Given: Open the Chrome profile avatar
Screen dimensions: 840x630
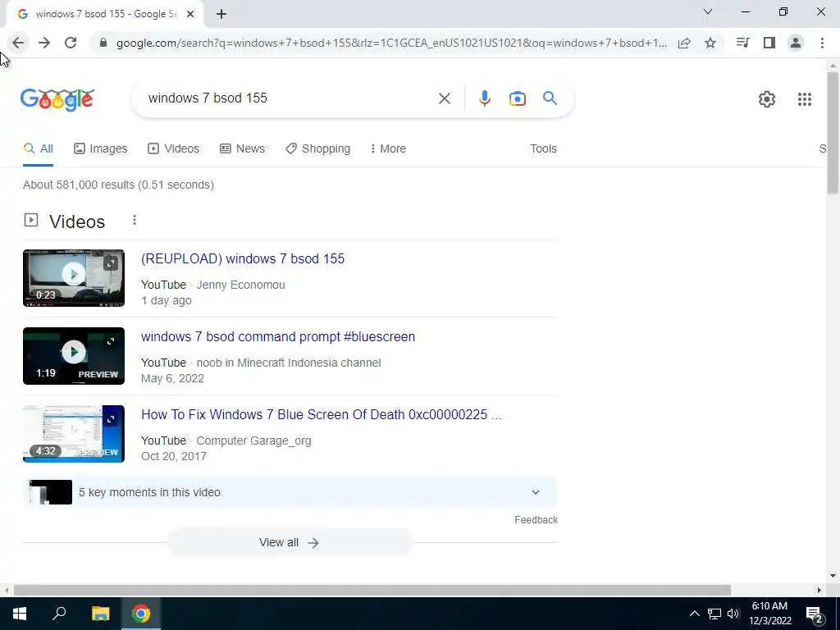Looking at the screenshot, I should pyautogui.click(x=796, y=43).
